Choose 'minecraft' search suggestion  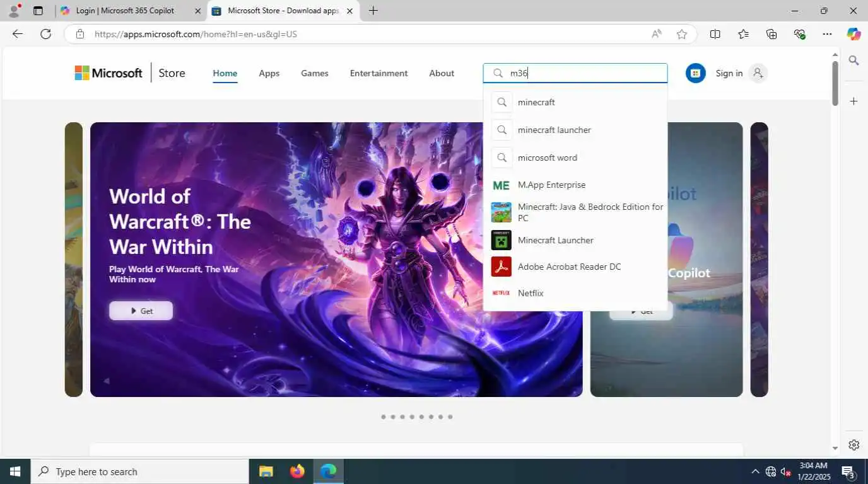(x=575, y=102)
